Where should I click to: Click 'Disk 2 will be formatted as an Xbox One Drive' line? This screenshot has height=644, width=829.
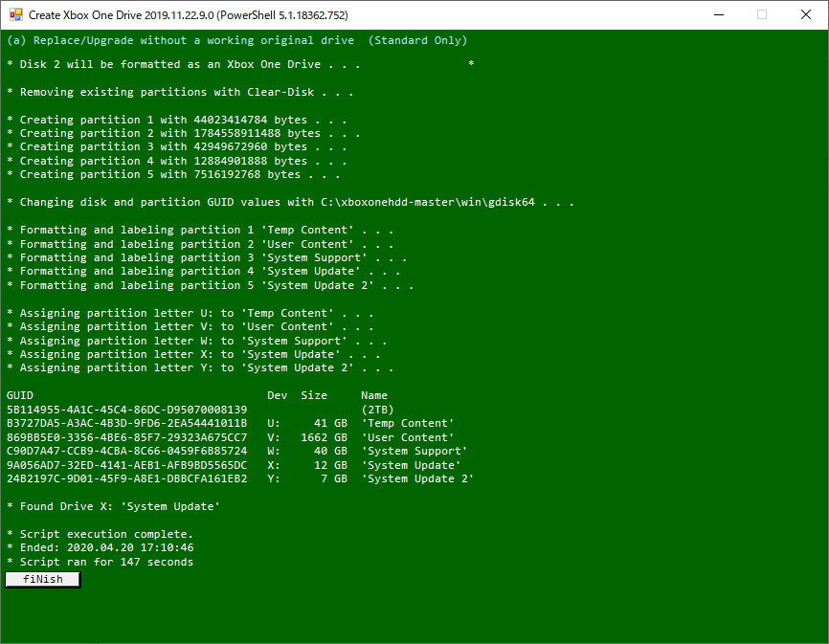pos(184,64)
